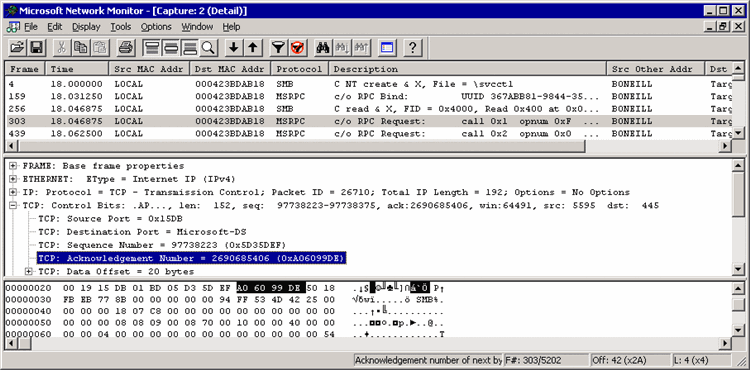The width and height of the screenshot is (750, 370).
Task: Click hex pane horizontal scroll right arrow
Action: click(x=726, y=343)
